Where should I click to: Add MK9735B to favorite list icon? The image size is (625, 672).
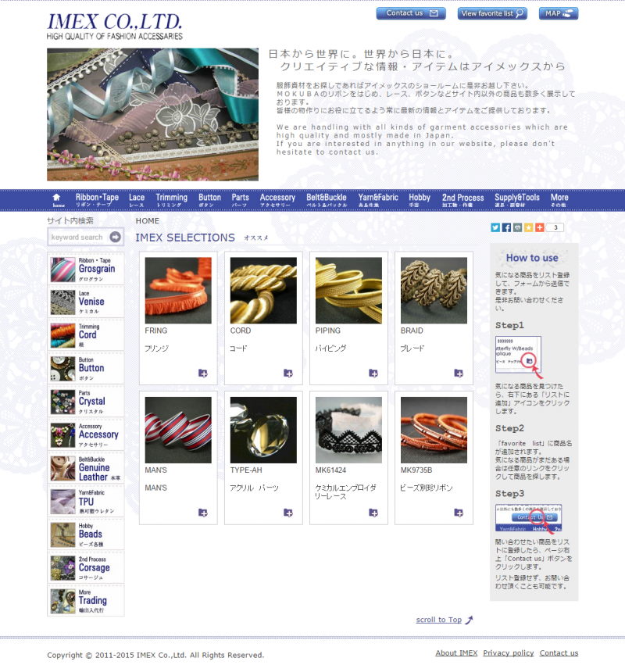459,513
